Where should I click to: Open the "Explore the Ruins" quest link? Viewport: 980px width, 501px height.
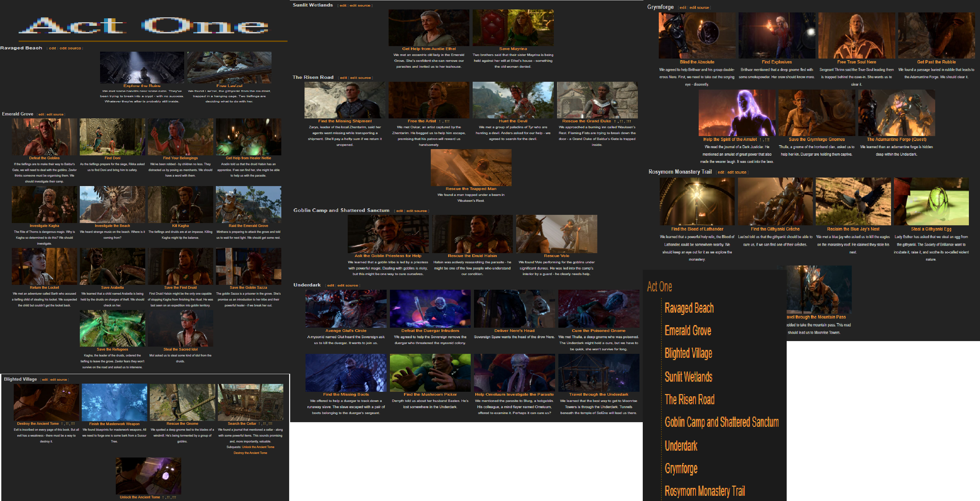[142, 86]
